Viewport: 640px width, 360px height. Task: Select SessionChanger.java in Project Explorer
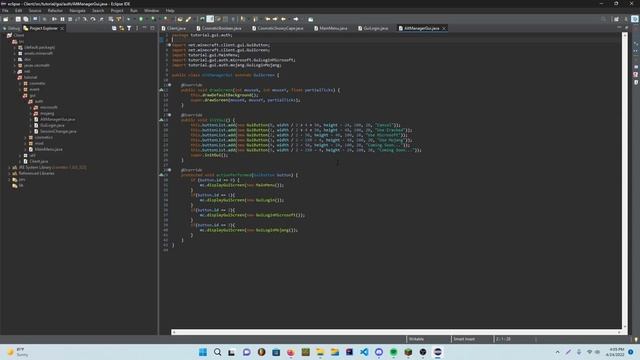point(55,131)
